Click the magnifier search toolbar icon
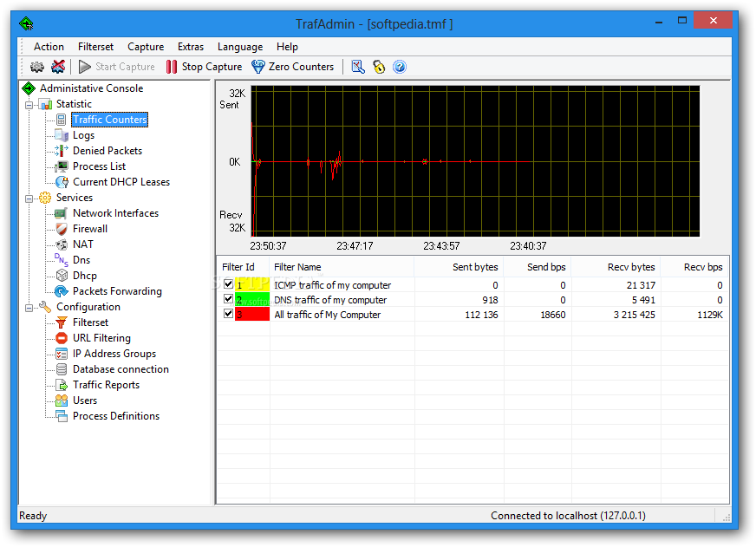Viewport: 756px width, 547px height. (358, 67)
